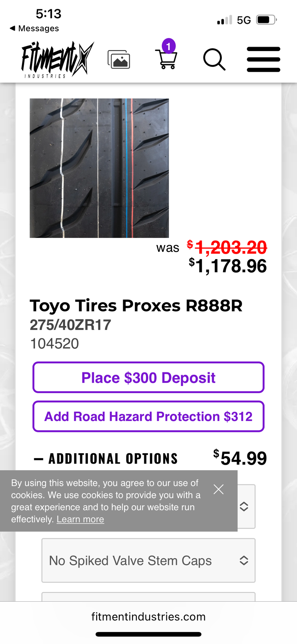Screen dimensions: 297x644
Task: Open the Learn more cookies link
Action: [80, 519]
